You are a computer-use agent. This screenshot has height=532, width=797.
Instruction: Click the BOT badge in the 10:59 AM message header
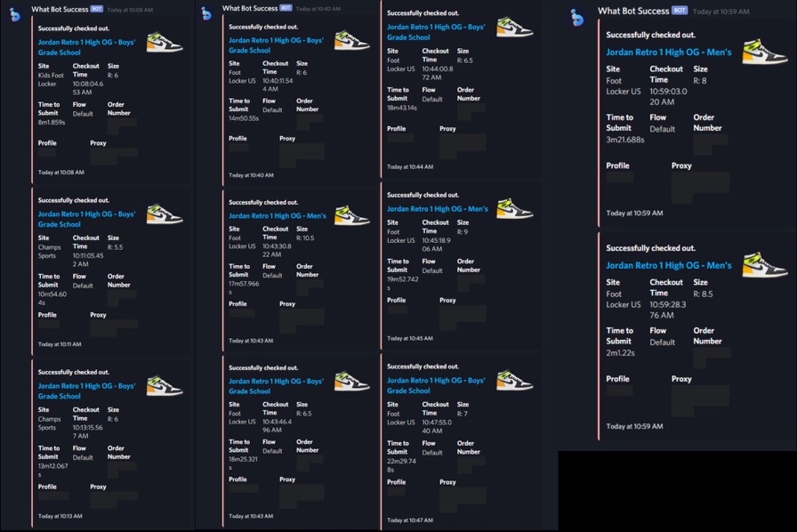coord(680,10)
